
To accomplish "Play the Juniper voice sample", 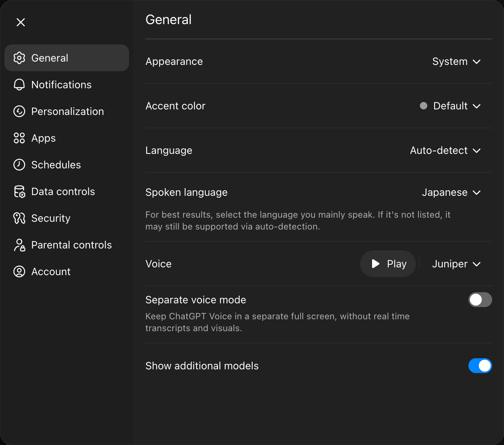I will tap(388, 264).
